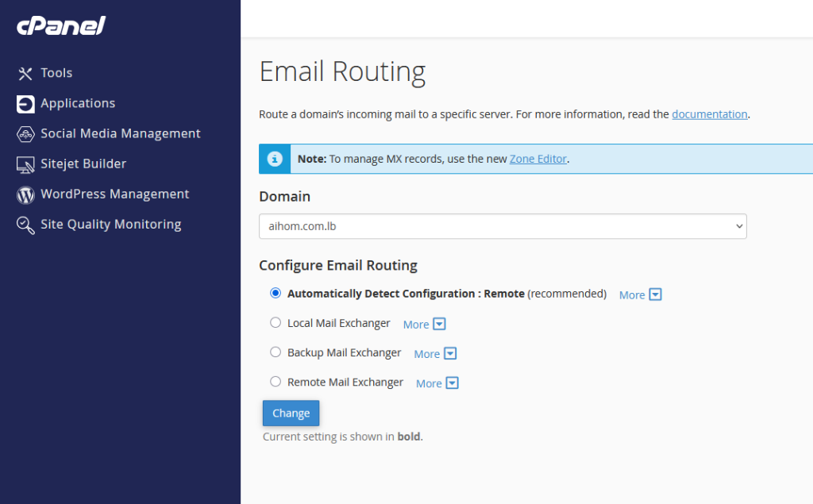
Task: Choose Remote Mail Exchanger radio option
Action: pos(275,382)
